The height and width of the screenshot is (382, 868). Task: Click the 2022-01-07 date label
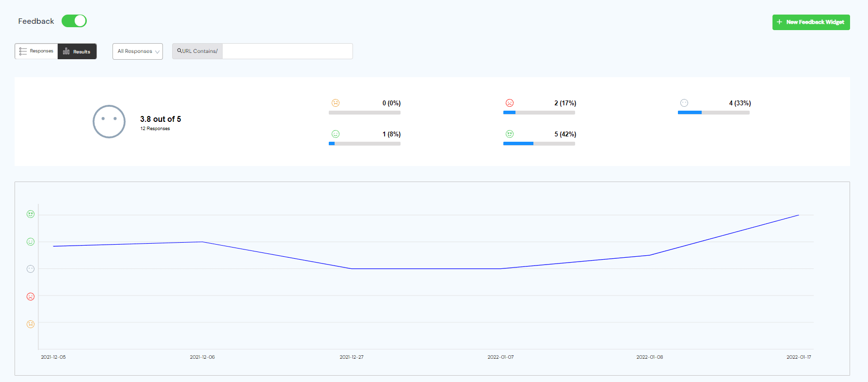pyautogui.click(x=500, y=357)
